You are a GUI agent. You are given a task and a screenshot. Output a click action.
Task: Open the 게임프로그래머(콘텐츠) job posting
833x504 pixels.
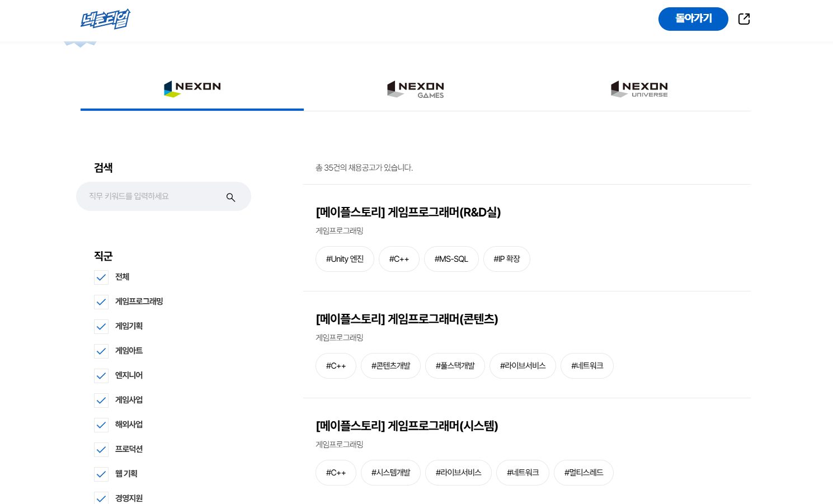tap(407, 319)
